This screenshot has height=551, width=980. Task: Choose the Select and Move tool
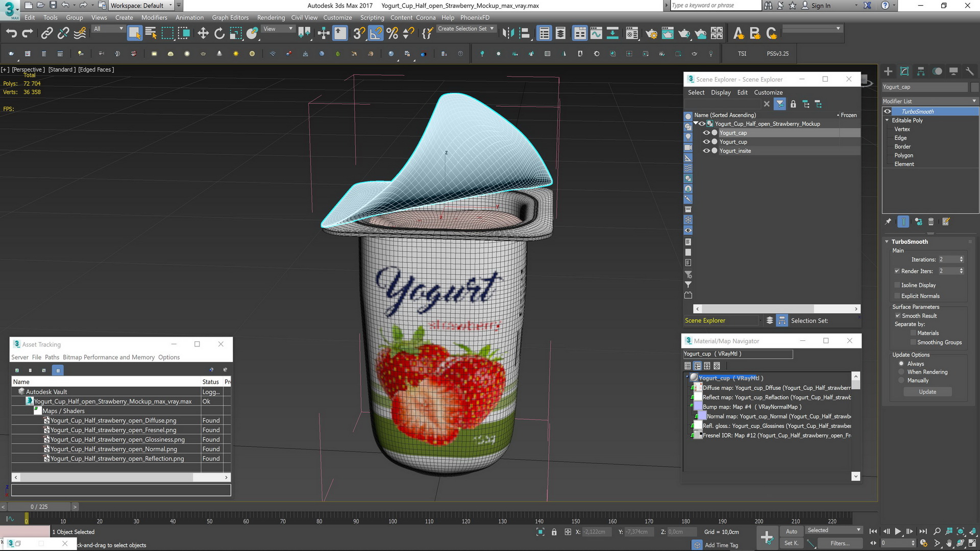(203, 34)
